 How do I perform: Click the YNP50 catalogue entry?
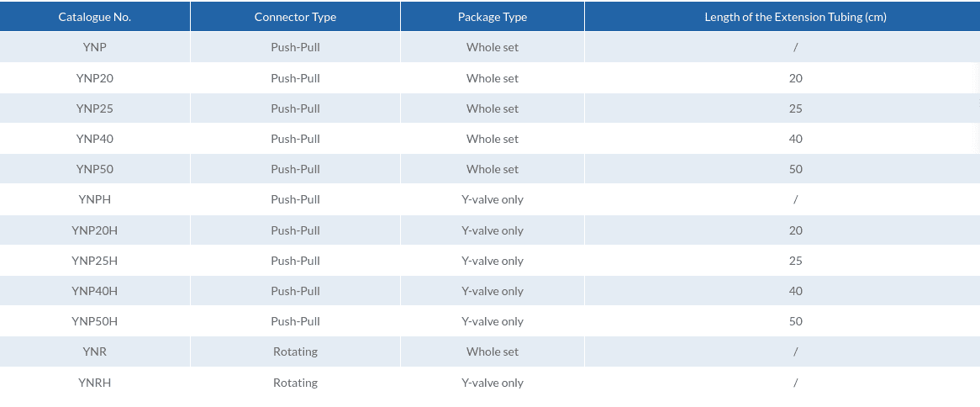(x=94, y=169)
